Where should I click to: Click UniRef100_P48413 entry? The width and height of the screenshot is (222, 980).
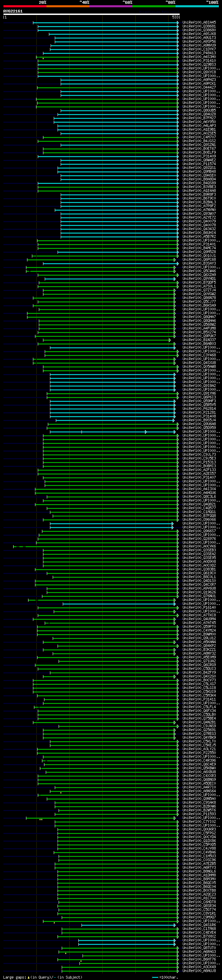[199, 53]
